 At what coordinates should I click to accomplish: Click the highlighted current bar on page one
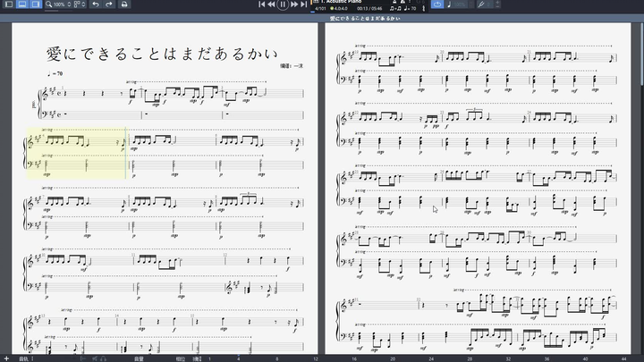pyautogui.click(x=76, y=153)
